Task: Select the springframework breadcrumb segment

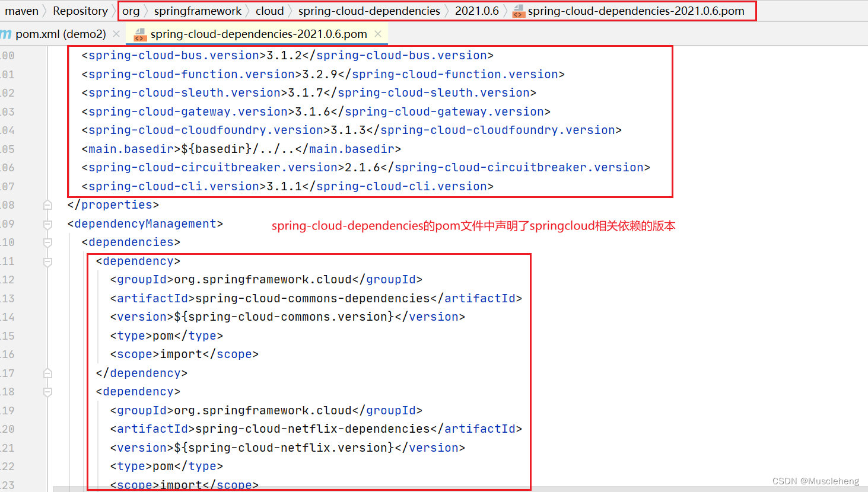Action: click(198, 11)
